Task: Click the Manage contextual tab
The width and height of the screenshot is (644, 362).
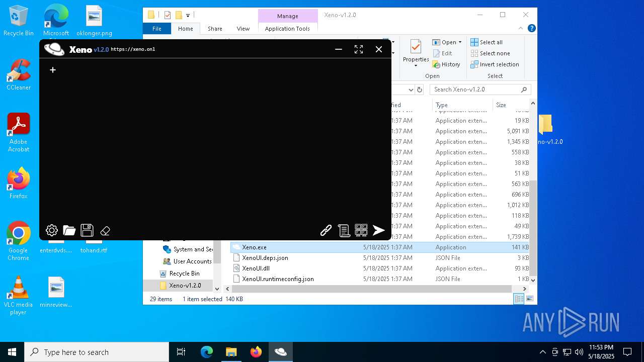Action: (x=288, y=16)
